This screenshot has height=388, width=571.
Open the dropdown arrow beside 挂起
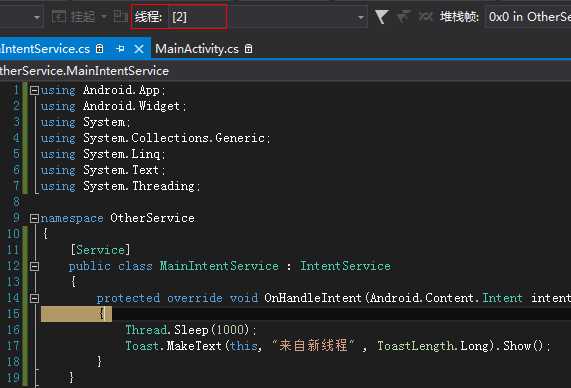tap(104, 17)
